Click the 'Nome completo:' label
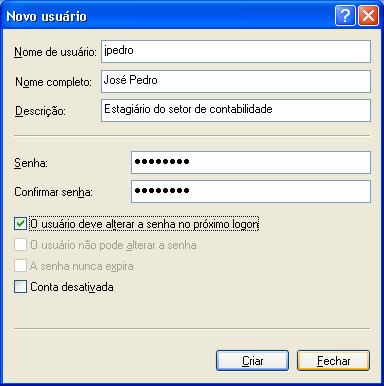Image resolution: width=384 pixels, height=386 pixels. [x=53, y=82]
